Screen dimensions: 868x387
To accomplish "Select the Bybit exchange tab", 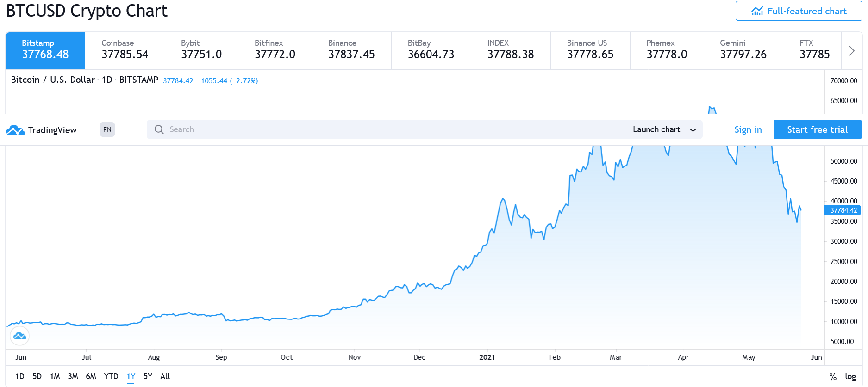I will [x=201, y=51].
